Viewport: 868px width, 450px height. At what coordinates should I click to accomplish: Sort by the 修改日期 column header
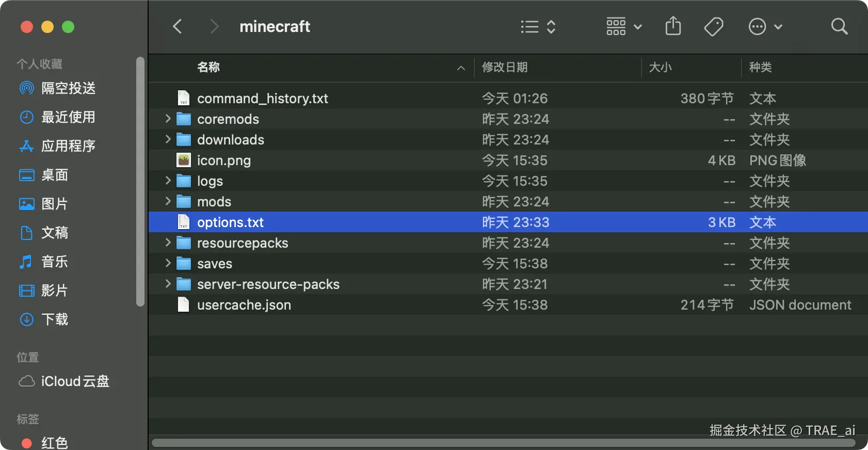tap(505, 67)
